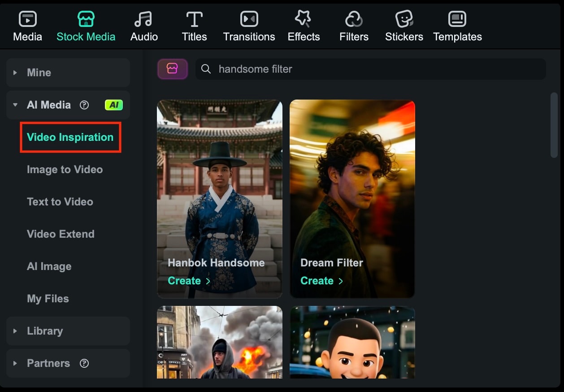Open the Dream Filter thumbnail
The image size is (564, 392).
(352, 179)
